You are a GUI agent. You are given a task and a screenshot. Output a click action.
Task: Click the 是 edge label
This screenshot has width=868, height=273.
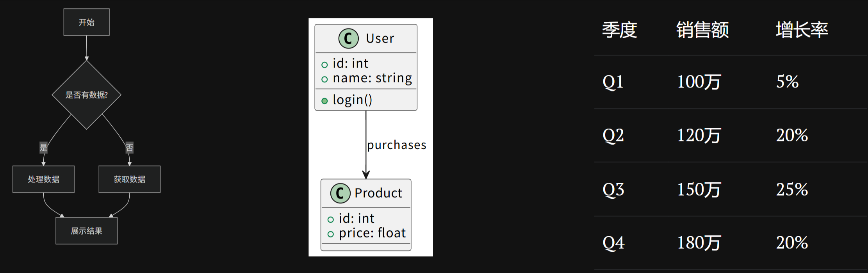point(43,148)
